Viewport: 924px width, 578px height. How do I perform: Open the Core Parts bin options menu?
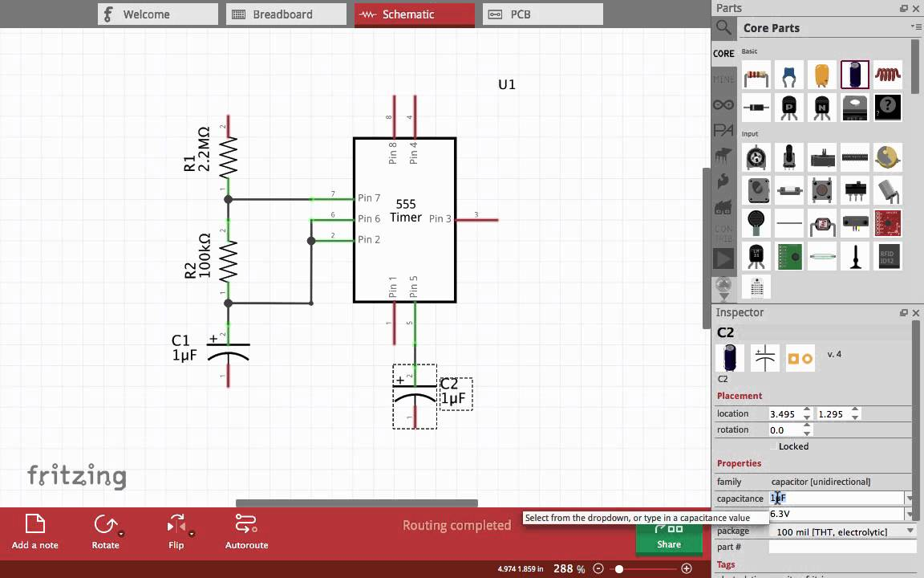tap(916, 27)
